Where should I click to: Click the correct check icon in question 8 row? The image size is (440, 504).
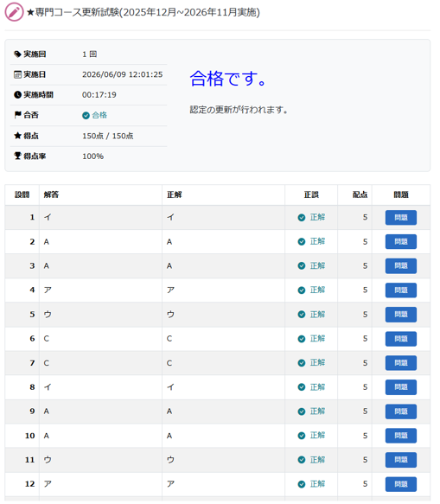(x=302, y=387)
